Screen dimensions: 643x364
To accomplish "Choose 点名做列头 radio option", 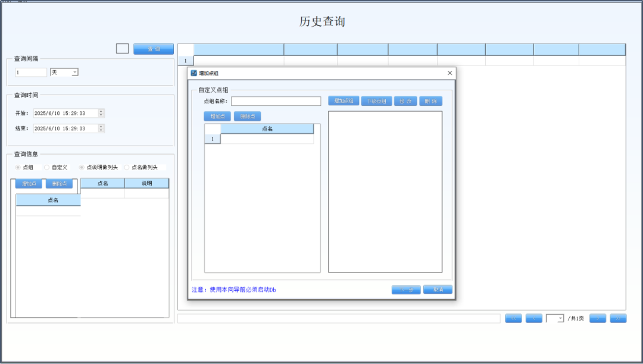I will pyautogui.click(x=127, y=167).
